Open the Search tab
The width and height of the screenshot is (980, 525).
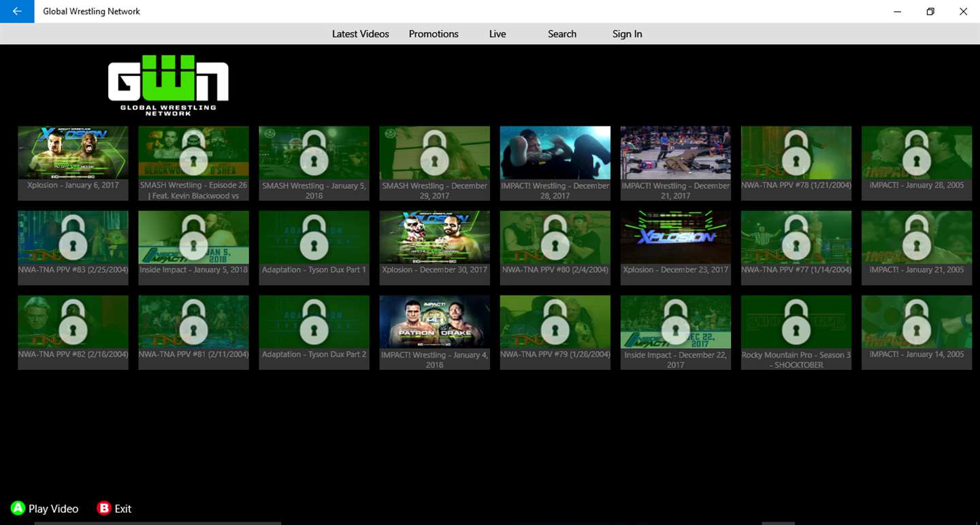click(x=562, y=34)
